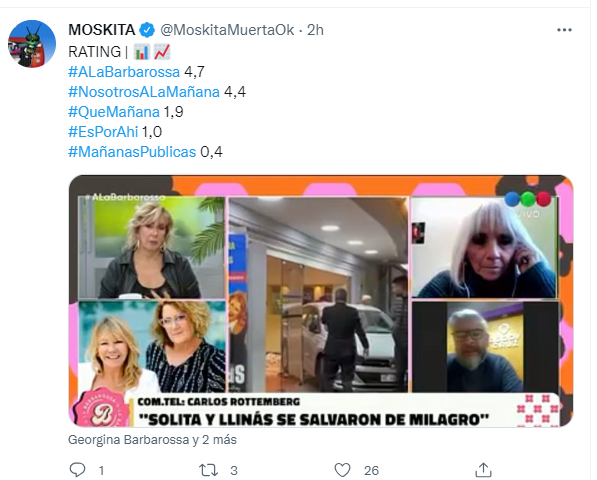Viewport: 597px width, 480px height.
Task: Click the blue verified badge
Action: [147, 30]
